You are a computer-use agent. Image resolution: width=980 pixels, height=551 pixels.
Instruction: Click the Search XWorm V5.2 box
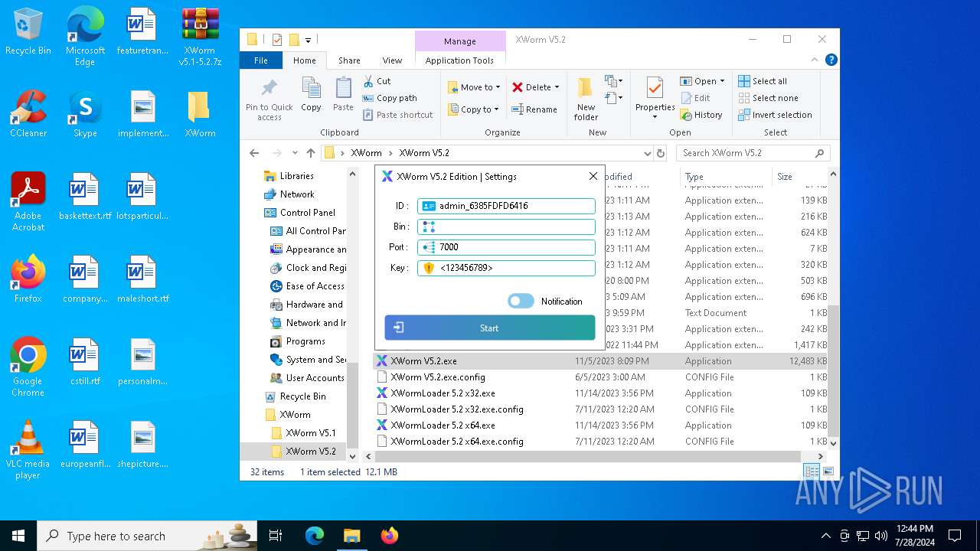click(x=753, y=153)
